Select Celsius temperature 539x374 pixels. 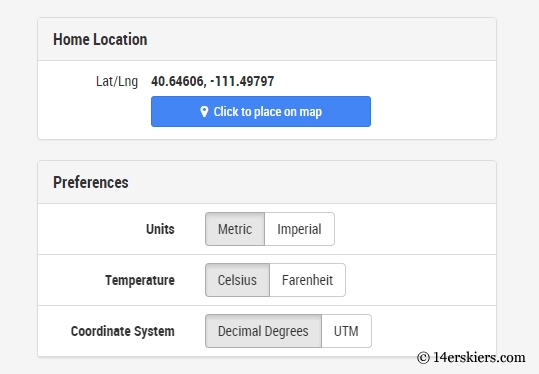[238, 280]
